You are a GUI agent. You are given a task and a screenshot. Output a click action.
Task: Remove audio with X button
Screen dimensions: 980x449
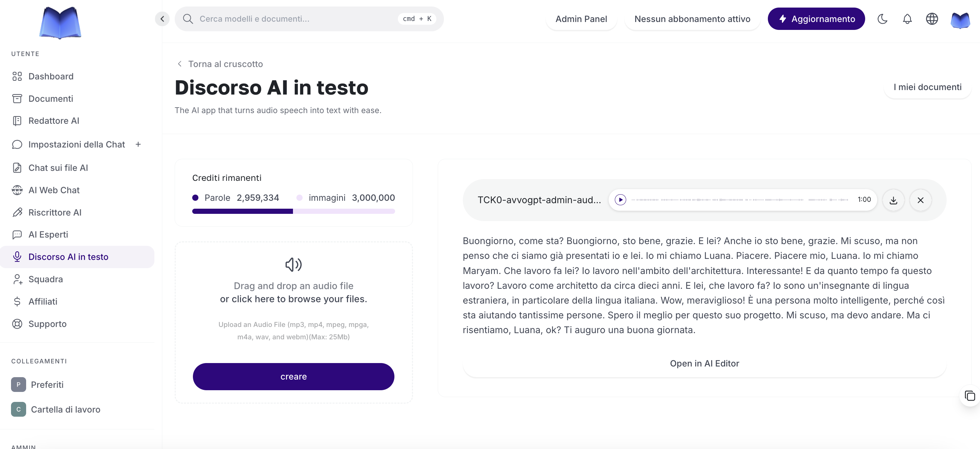(x=920, y=200)
